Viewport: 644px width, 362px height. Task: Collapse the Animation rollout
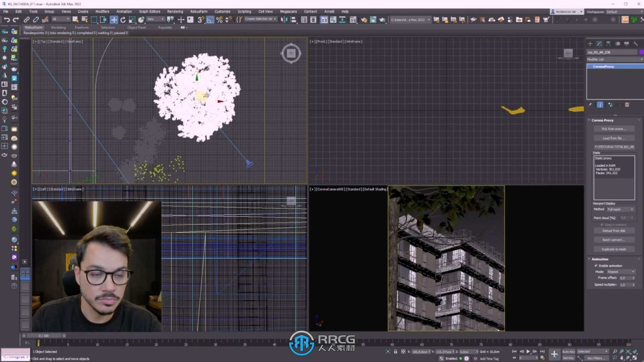point(600,259)
